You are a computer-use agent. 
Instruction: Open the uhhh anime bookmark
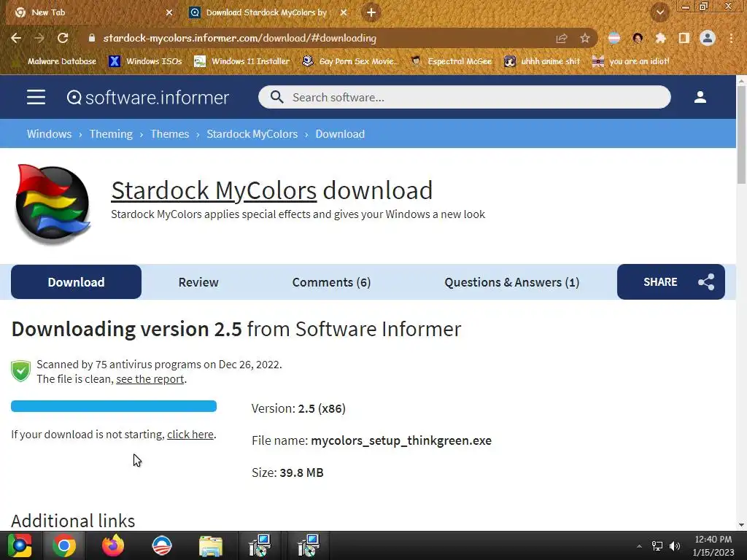coord(542,61)
